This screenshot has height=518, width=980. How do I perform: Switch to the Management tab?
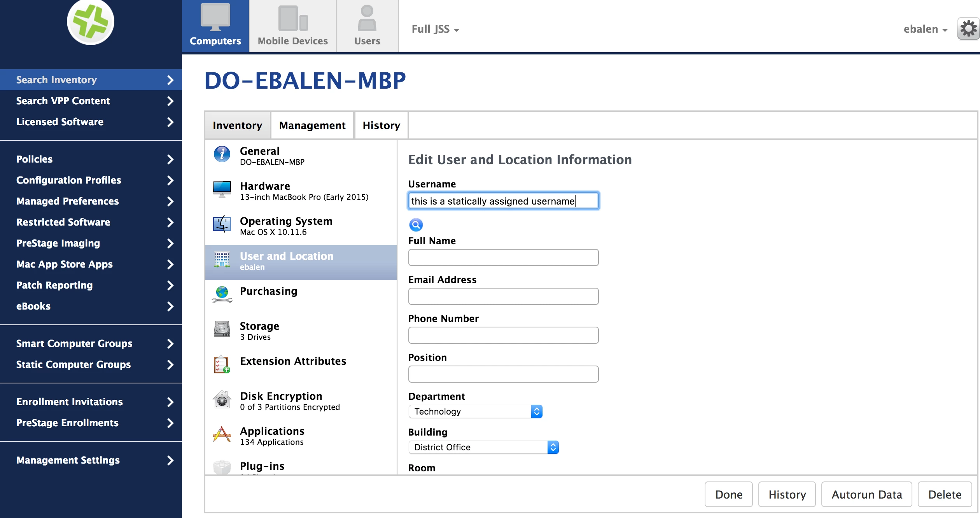(312, 125)
